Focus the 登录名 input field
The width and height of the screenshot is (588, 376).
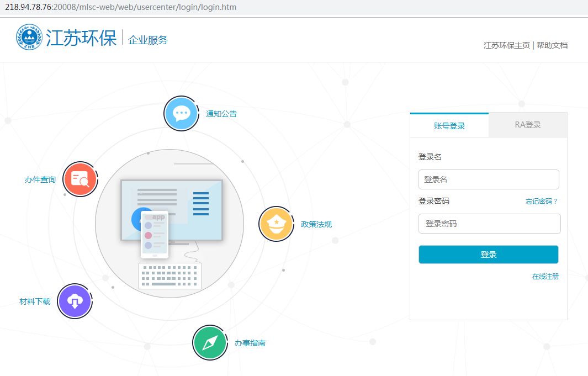pos(489,179)
